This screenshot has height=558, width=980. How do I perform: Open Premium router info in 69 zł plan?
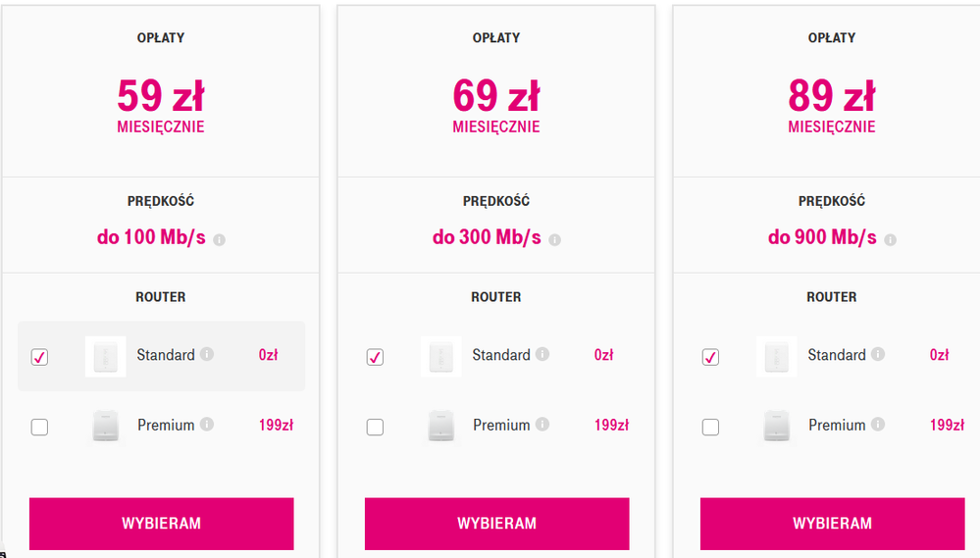[x=542, y=425]
